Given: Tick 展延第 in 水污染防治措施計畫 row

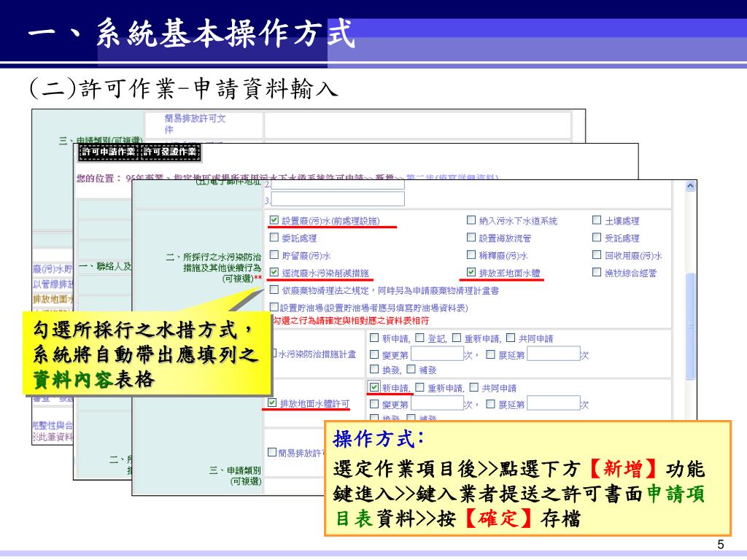Looking at the screenshot, I should pos(490,354).
